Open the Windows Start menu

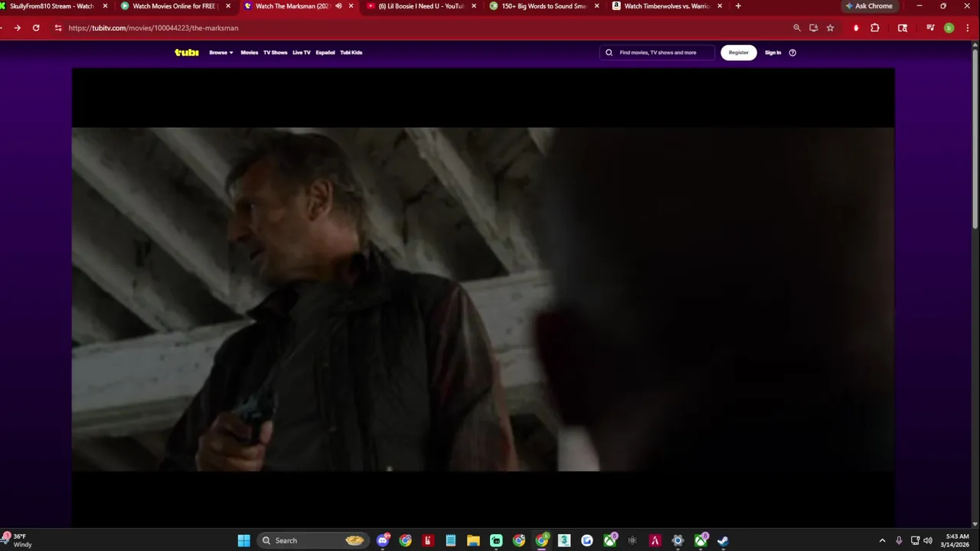tap(243, 540)
